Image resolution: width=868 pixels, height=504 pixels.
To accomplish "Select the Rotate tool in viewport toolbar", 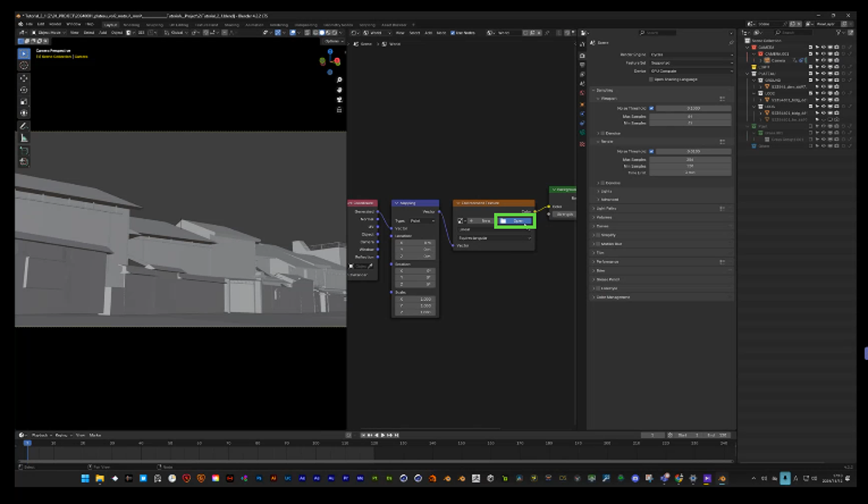I will tap(24, 90).
